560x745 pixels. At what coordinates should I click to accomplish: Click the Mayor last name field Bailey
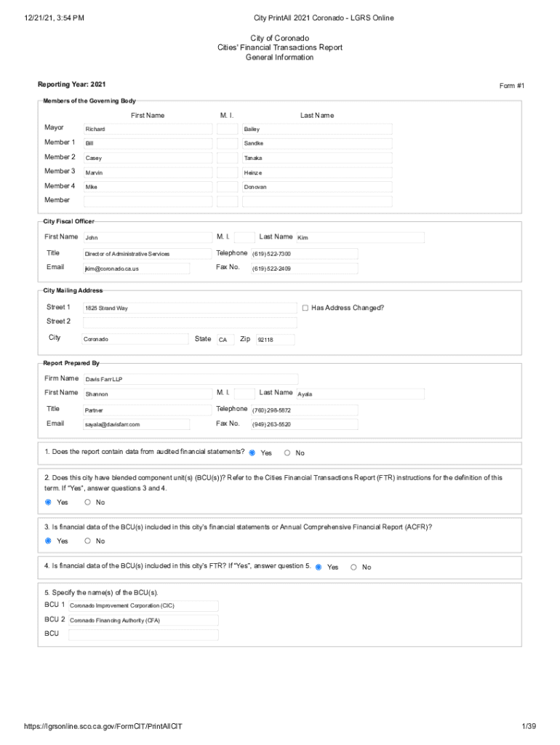pyautogui.click(x=316, y=129)
